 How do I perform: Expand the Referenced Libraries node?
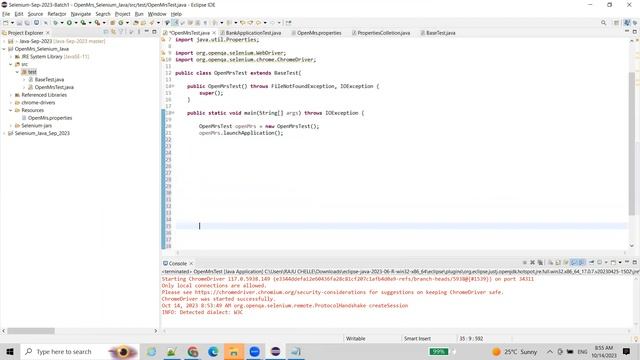click(11, 95)
